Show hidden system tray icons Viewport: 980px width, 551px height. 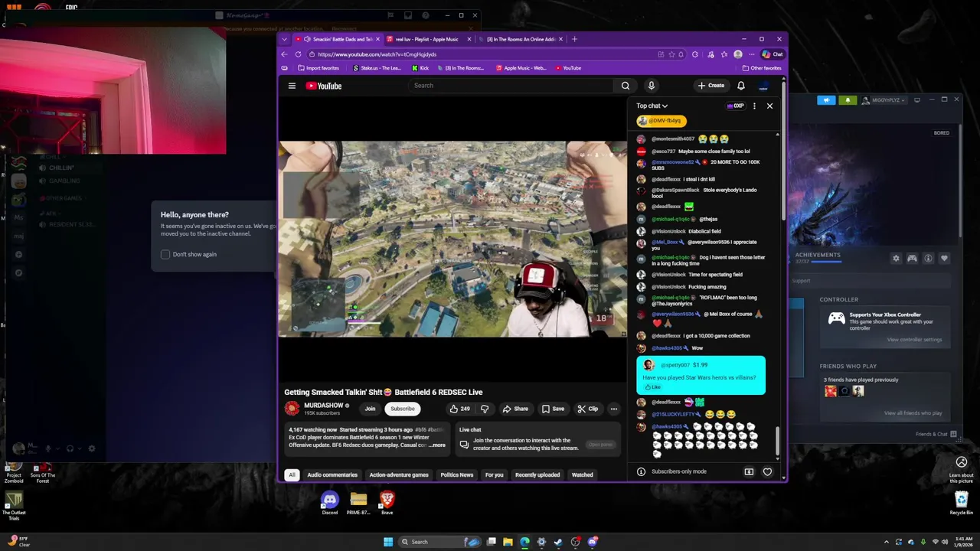click(x=887, y=542)
